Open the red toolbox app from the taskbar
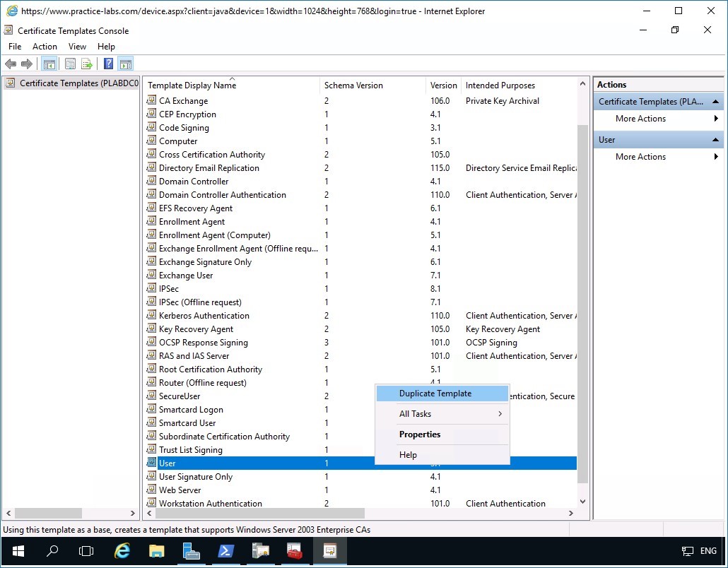 [295, 550]
